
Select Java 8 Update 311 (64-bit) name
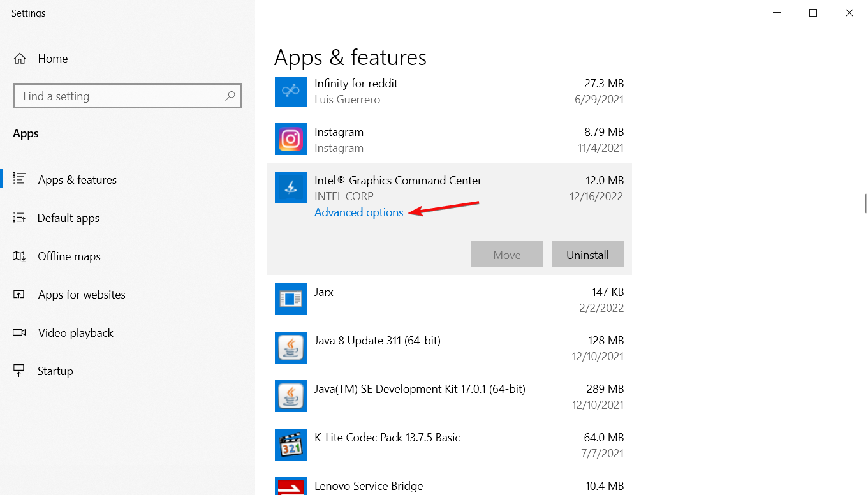click(x=378, y=341)
